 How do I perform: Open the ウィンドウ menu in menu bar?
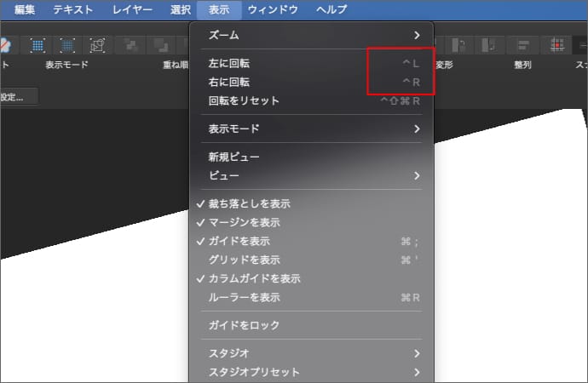(273, 10)
